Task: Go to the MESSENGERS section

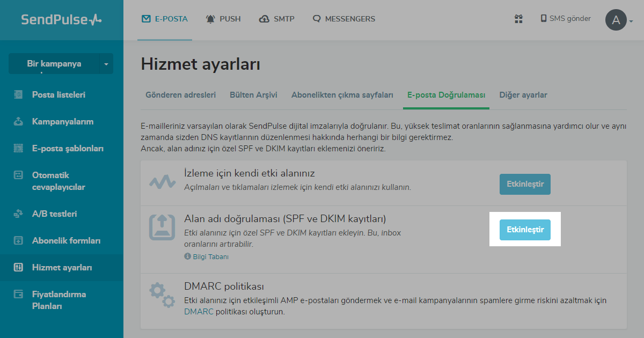Action: pos(344,19)
